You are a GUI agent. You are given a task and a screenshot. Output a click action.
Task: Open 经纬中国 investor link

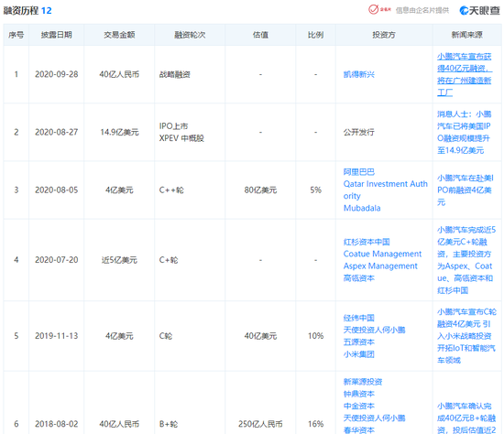coord(359,318)
